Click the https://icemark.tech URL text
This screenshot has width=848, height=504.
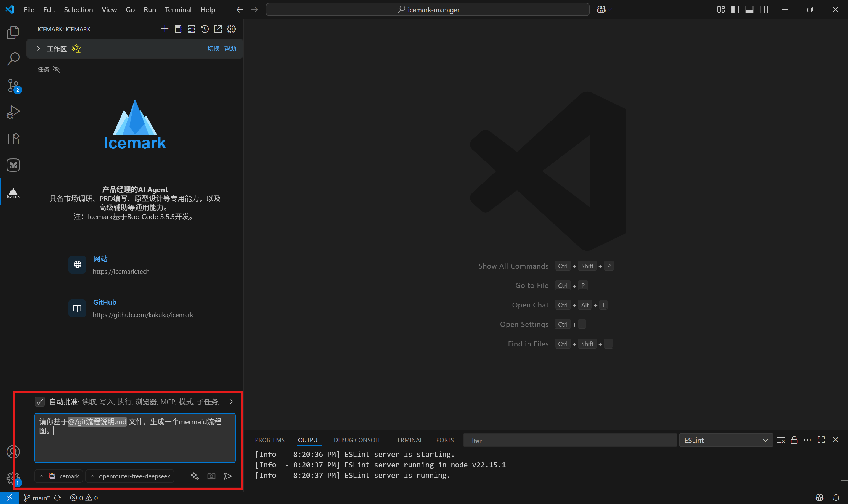coord(121,272)
